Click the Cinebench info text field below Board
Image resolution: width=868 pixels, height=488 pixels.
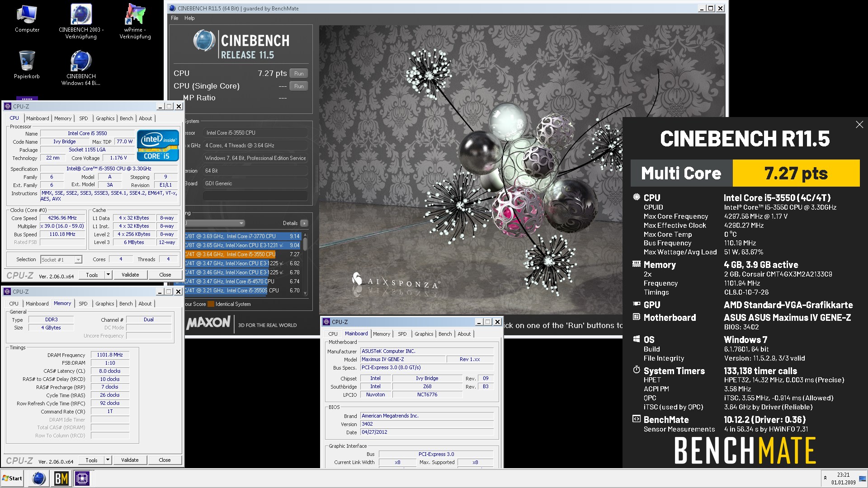point(255,196)
